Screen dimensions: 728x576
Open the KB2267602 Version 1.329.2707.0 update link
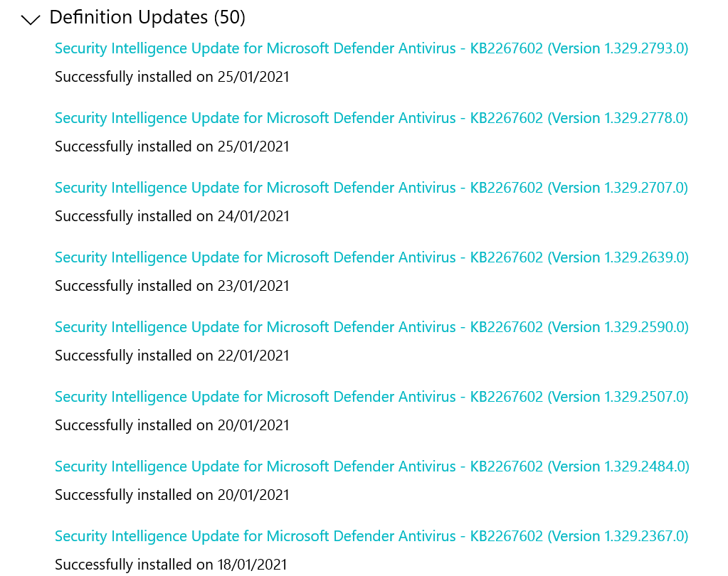371,188
